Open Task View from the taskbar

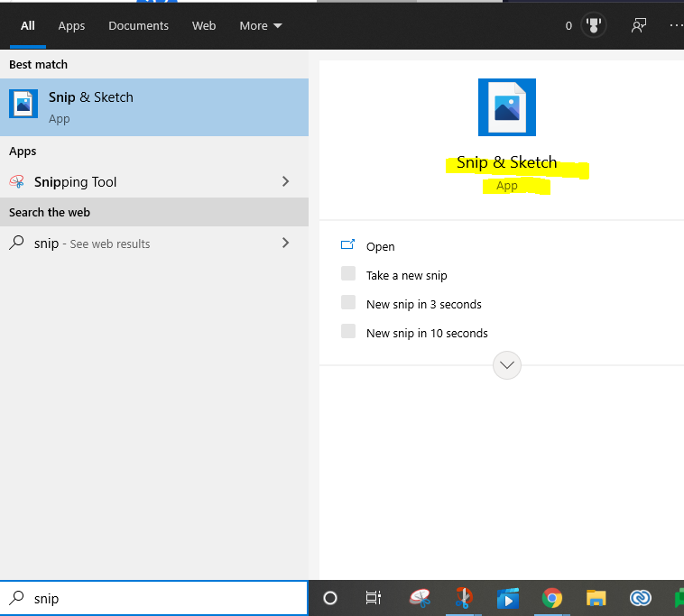[373, 598]
